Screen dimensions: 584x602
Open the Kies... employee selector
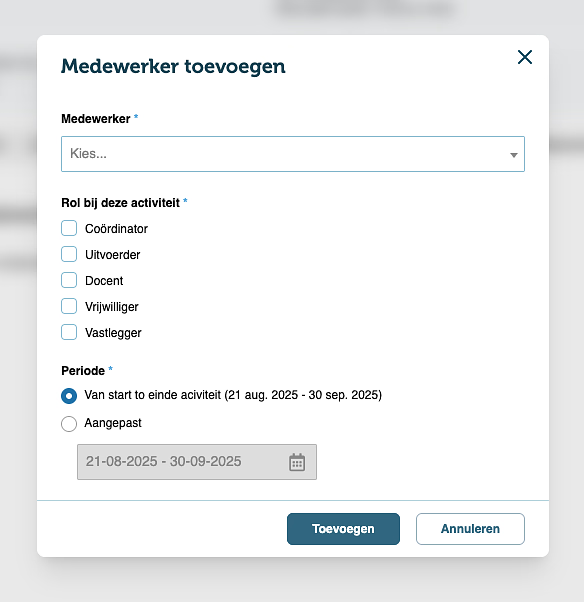pyautogui.click(x=293, y=154)
